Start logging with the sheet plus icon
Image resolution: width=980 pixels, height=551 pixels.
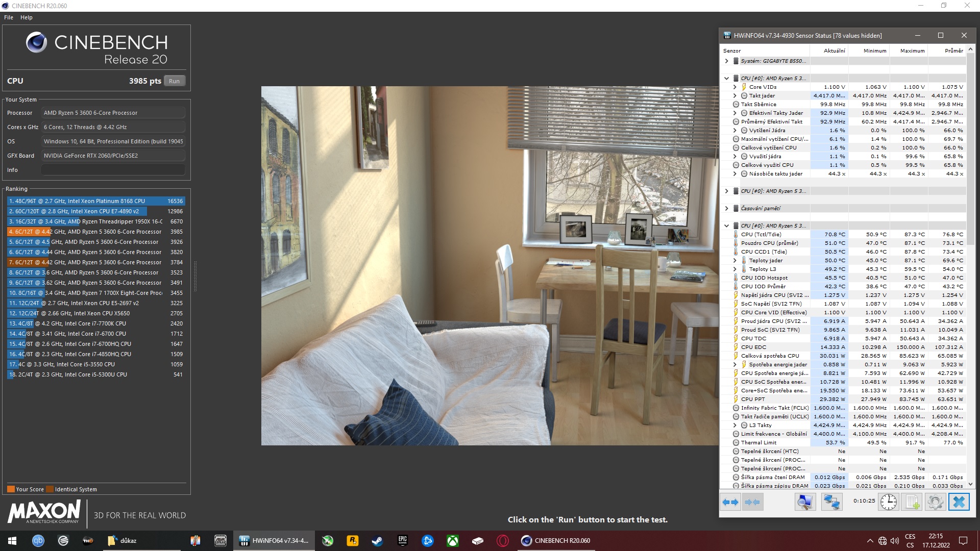point(912,502)
